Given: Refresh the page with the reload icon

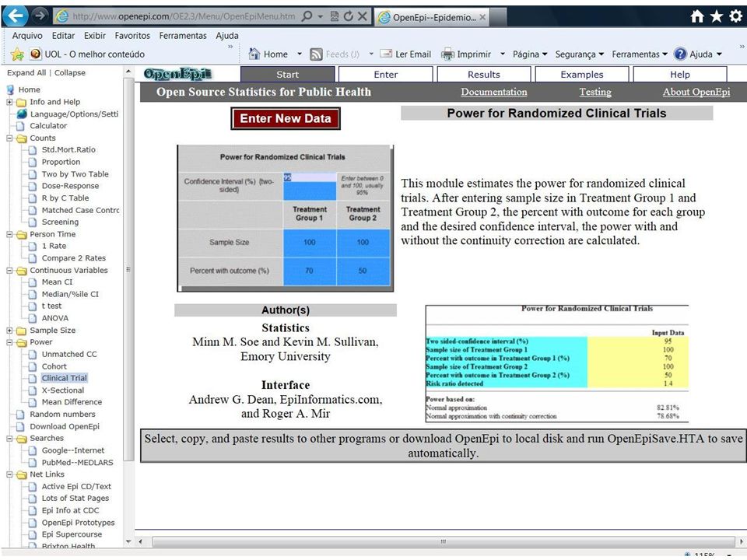Looking at the screenshot, I should click(349, 16).
